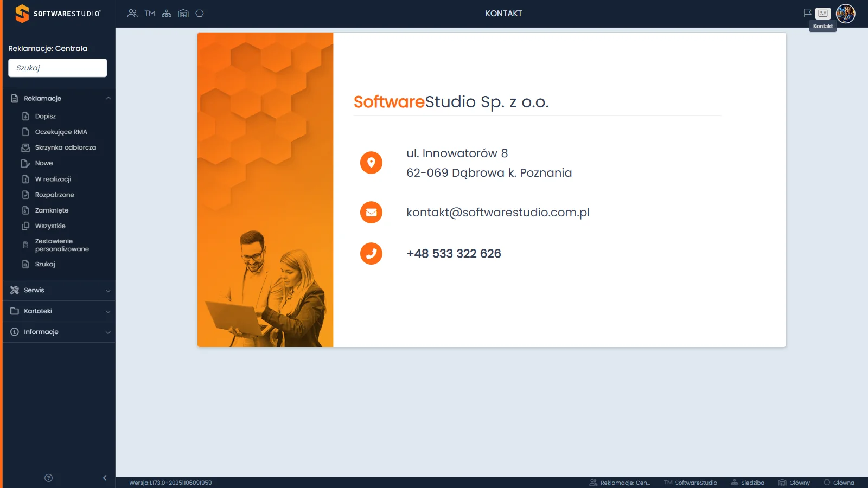Click the Dopisz add-document icon

pos(25,116)
